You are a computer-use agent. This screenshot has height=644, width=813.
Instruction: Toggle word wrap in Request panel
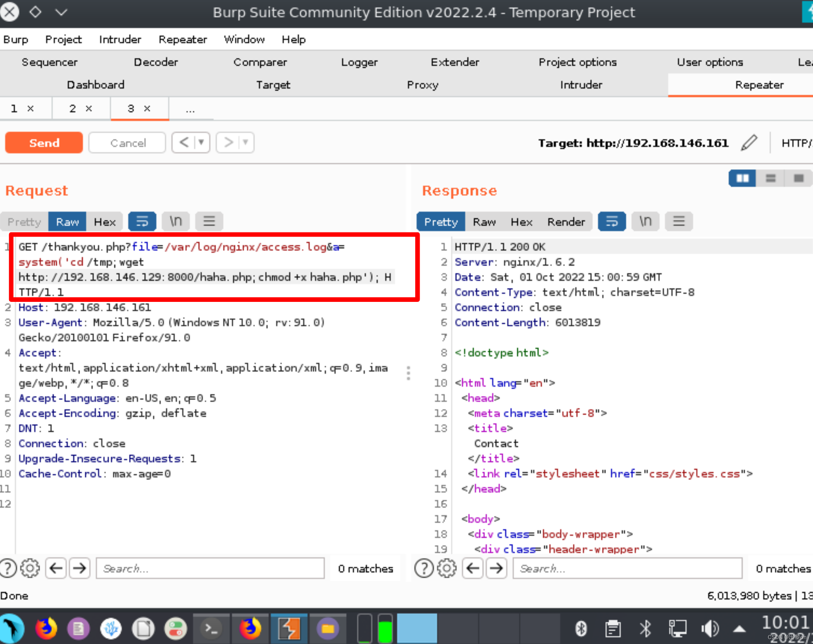point(142,222)
